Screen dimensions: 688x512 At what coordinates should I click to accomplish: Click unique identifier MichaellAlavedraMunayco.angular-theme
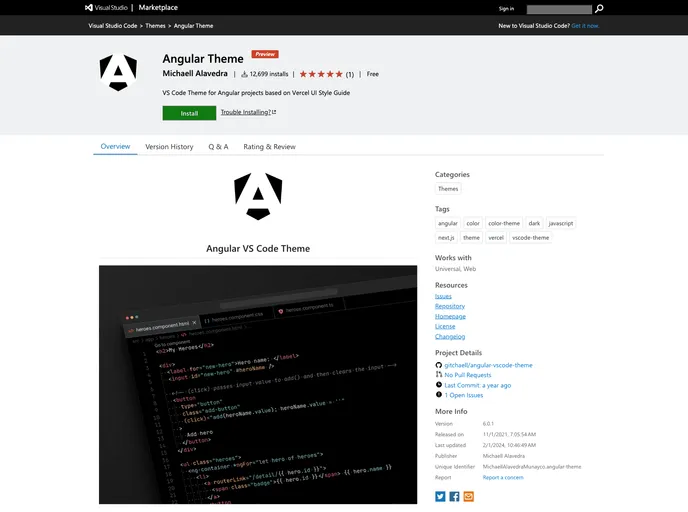532,467
